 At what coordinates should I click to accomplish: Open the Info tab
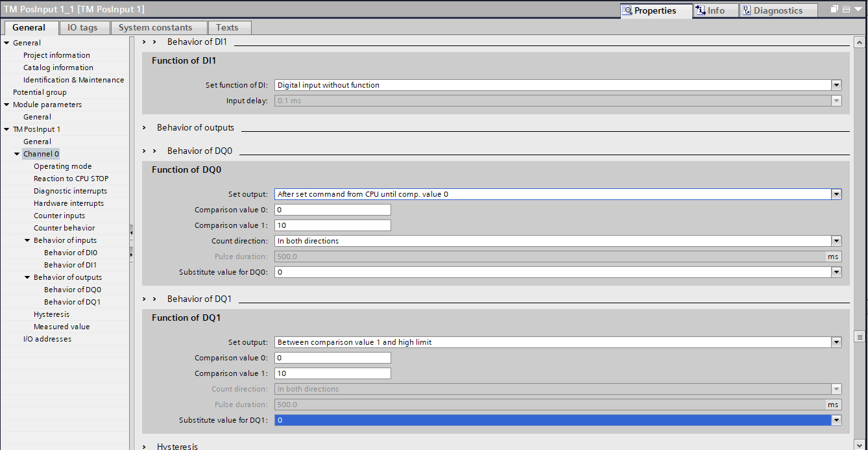coord(716,10)
